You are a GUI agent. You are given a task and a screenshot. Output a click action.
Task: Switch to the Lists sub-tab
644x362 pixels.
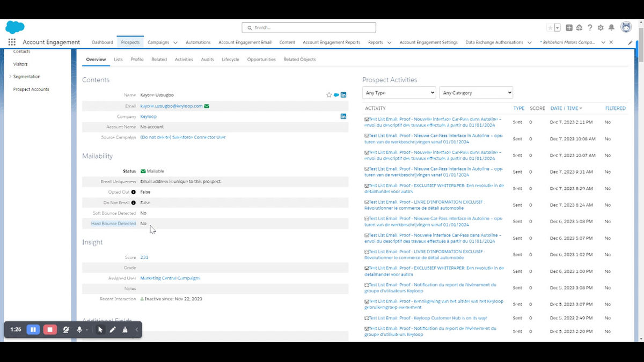click(x=118, y=60)
